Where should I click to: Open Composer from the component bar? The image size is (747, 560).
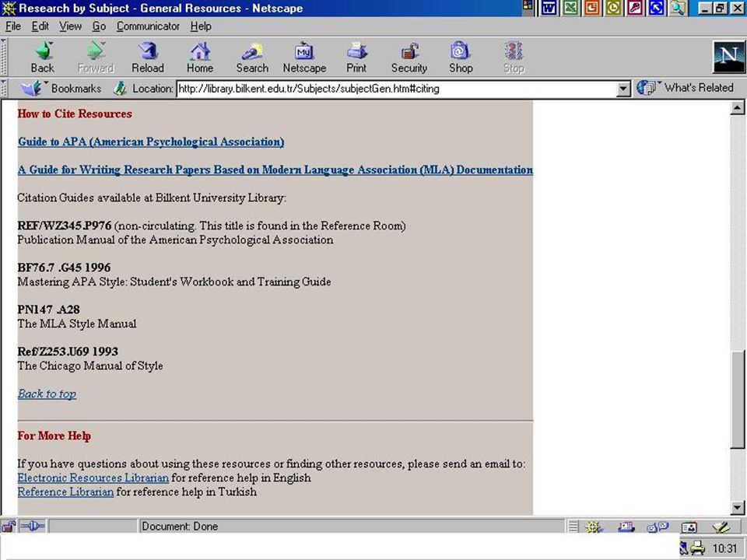pyautogui.click(x=721, y=527)
